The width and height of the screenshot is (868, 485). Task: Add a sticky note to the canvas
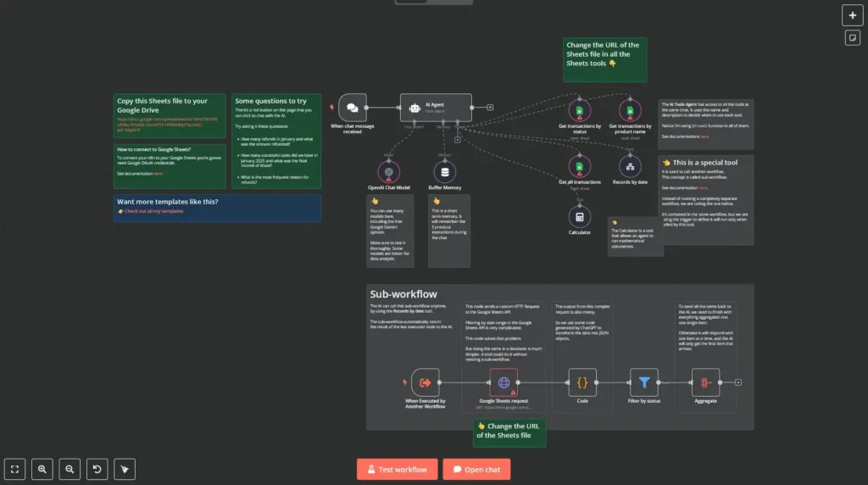(852, 38)
